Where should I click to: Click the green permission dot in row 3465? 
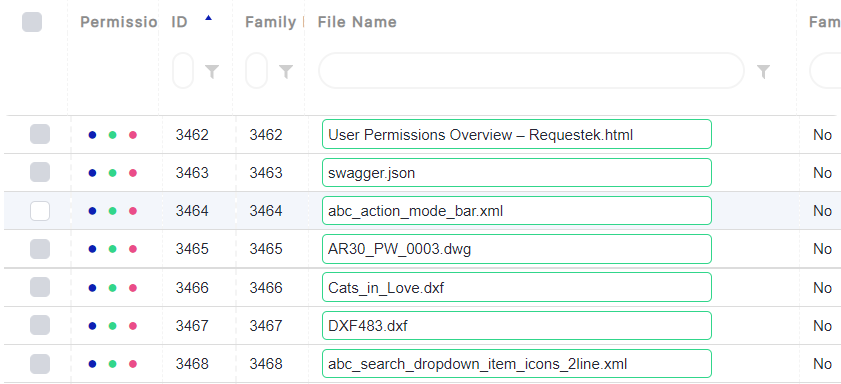pos(113,249)
